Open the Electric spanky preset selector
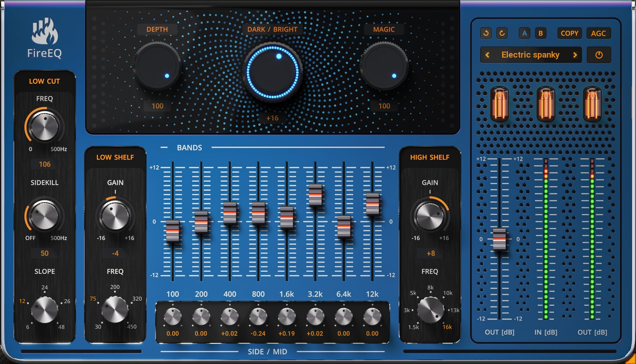 click(x=531, y=55)
